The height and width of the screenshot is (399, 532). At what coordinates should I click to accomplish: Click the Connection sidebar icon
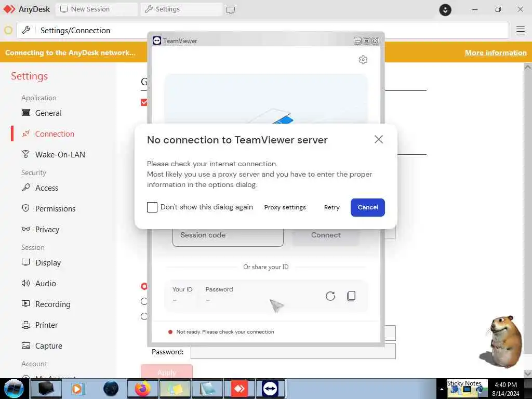(x=26, y=134)
